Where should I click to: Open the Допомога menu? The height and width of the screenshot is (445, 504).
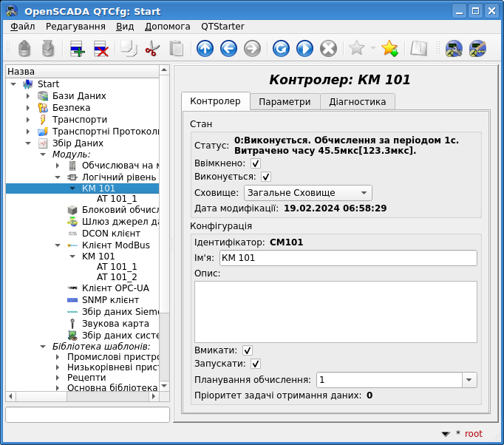[168, 27]
